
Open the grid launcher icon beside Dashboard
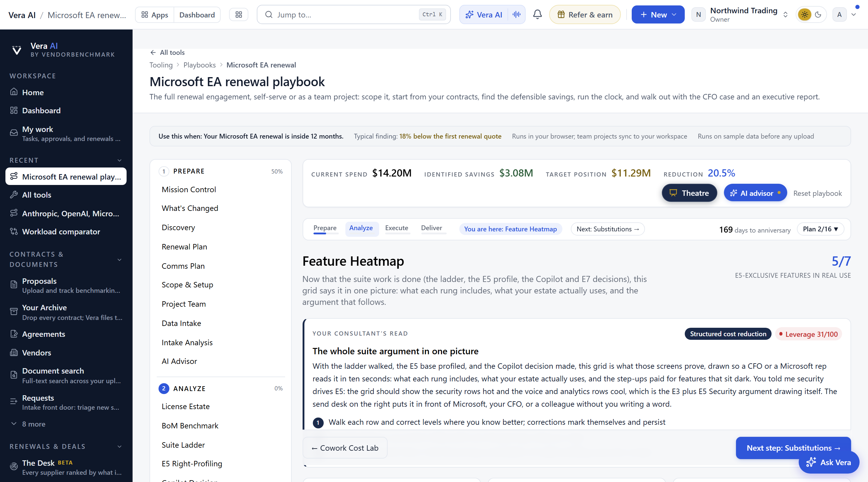239,14
